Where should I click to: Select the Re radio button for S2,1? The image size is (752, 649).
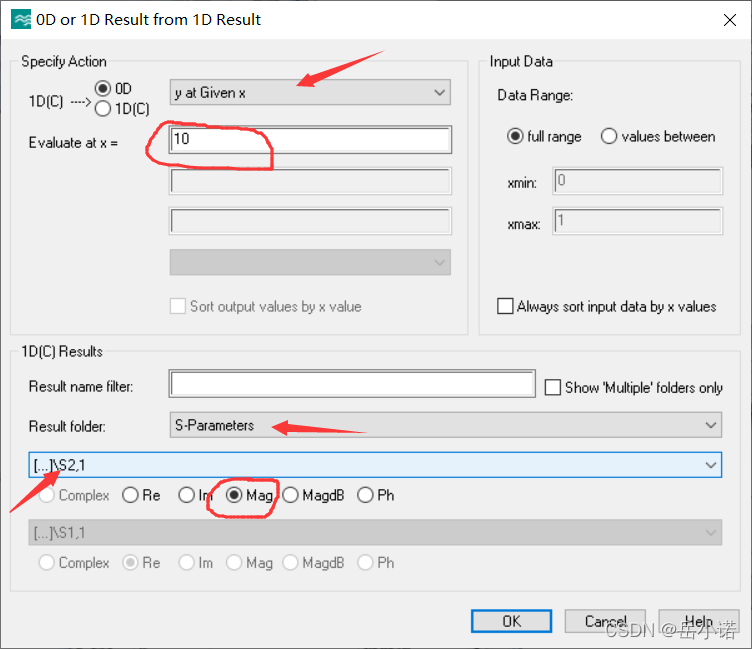(x=130, y=495)
